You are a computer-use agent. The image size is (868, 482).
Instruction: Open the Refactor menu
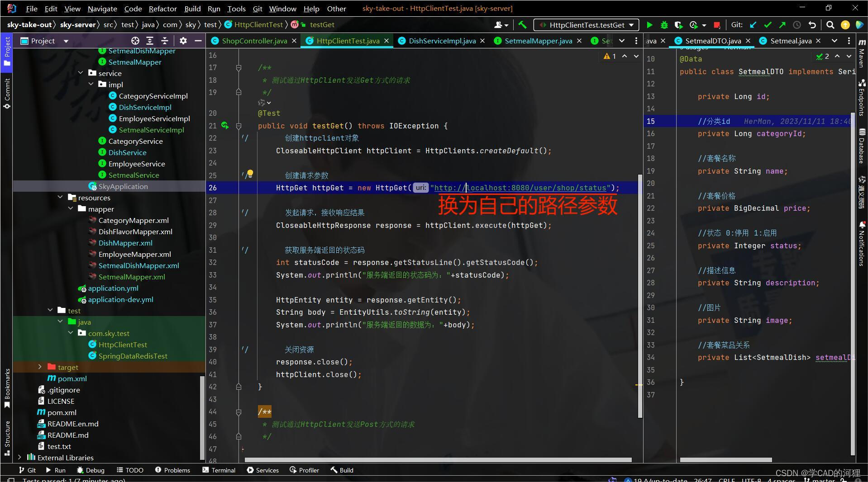point(162,8)
